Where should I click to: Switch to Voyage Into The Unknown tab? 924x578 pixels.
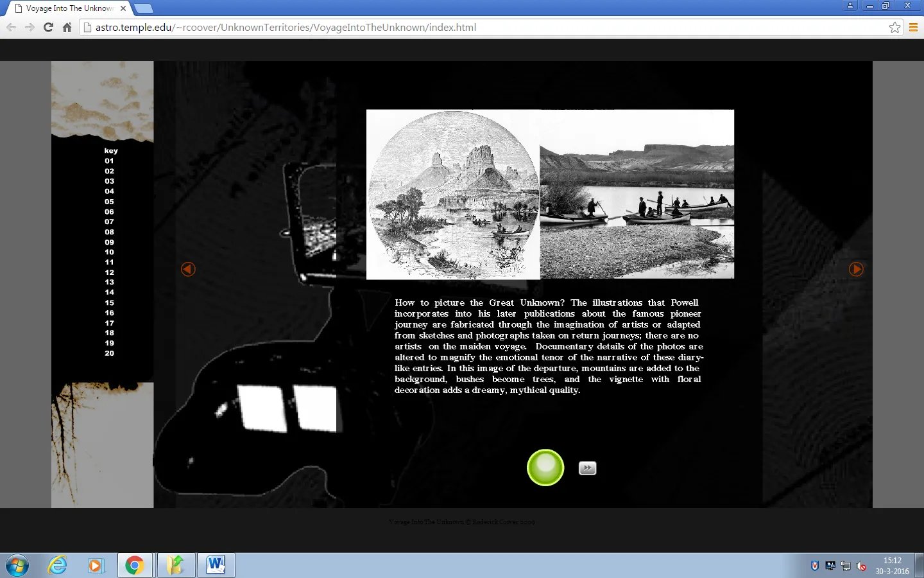(x=69, y=8)
